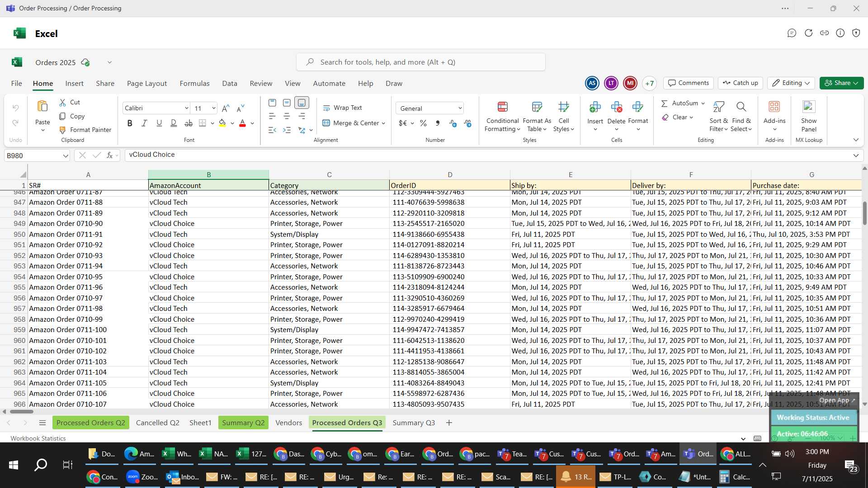Click the increase decimal icon

(453, 123)
